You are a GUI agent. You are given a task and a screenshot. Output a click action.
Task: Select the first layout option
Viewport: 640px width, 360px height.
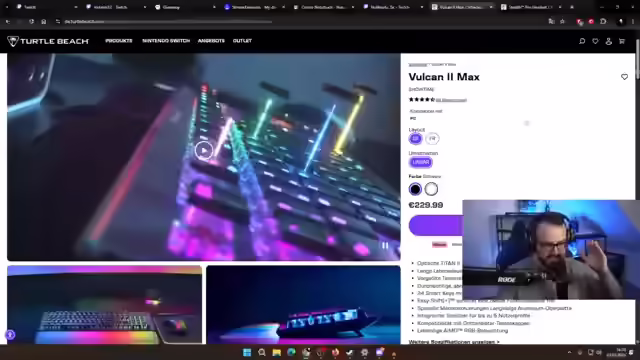[416, 139]
